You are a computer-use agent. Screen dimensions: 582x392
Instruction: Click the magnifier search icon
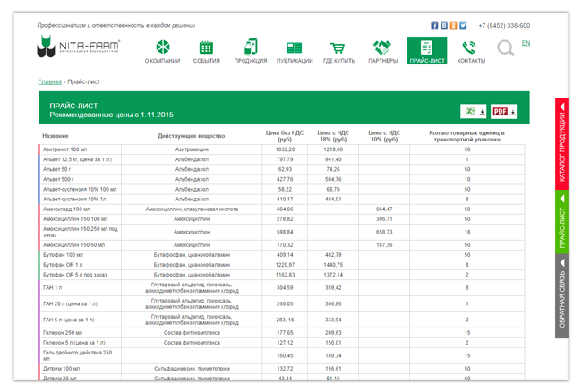506,48
